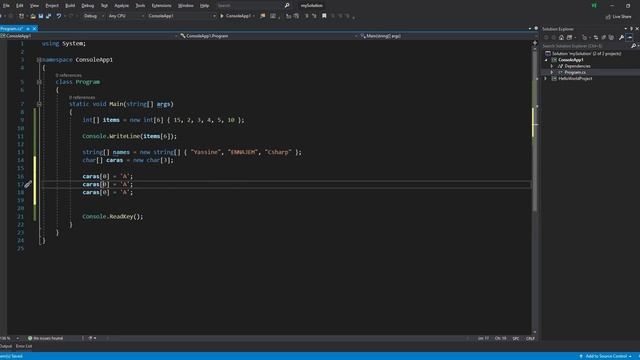Click the Solution Explorer search magnifier icon
Image resolution: width=640 pixels, height=360 pixels.
click(x=633, y=46)
